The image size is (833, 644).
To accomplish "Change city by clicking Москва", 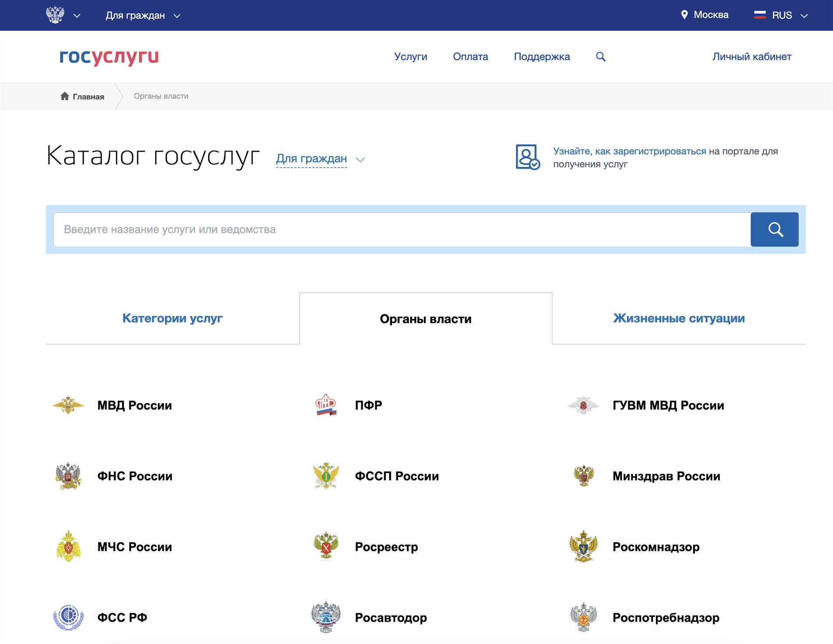I will click(711, 15).
